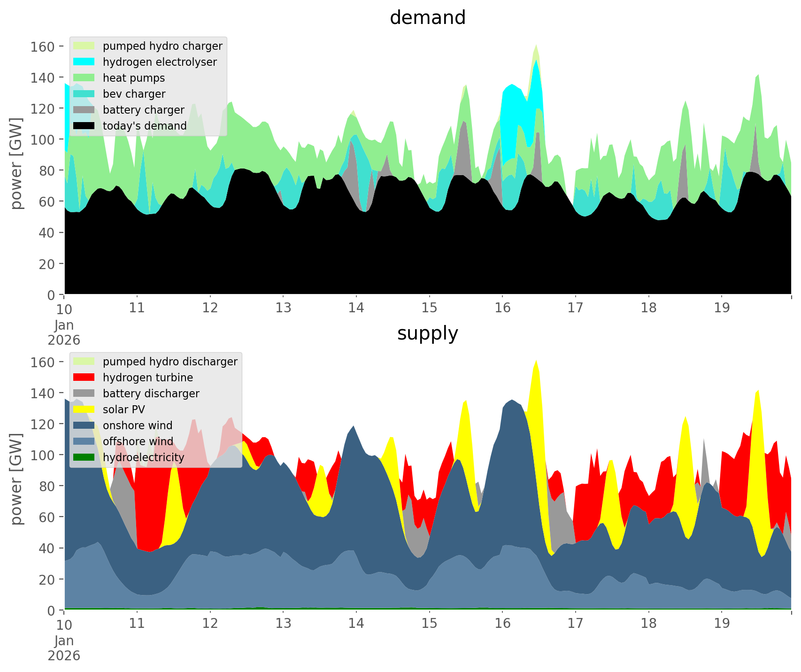Click the 160 tick on demand y-axis

tap(42, 46)
